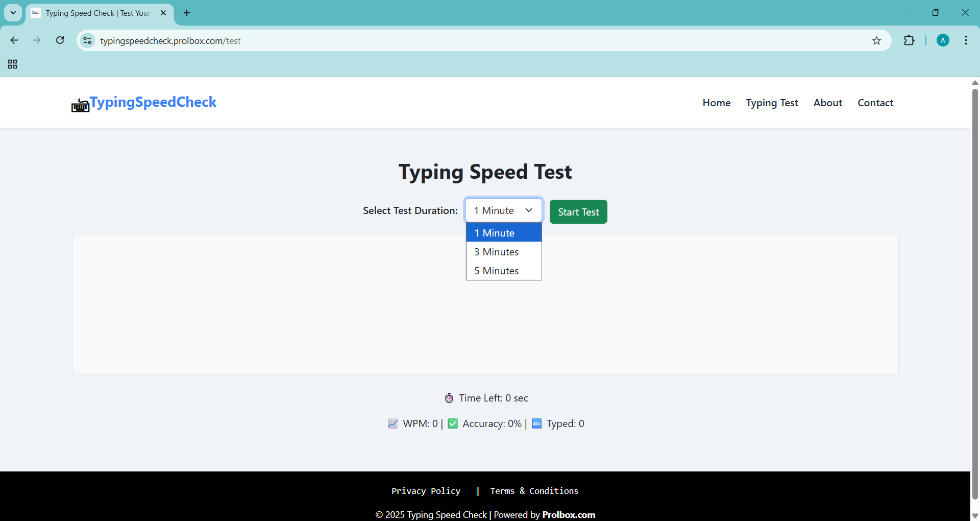Expand the tab search chevron dropdown
The height and width of the screenshot is (521, 980).
13,13
